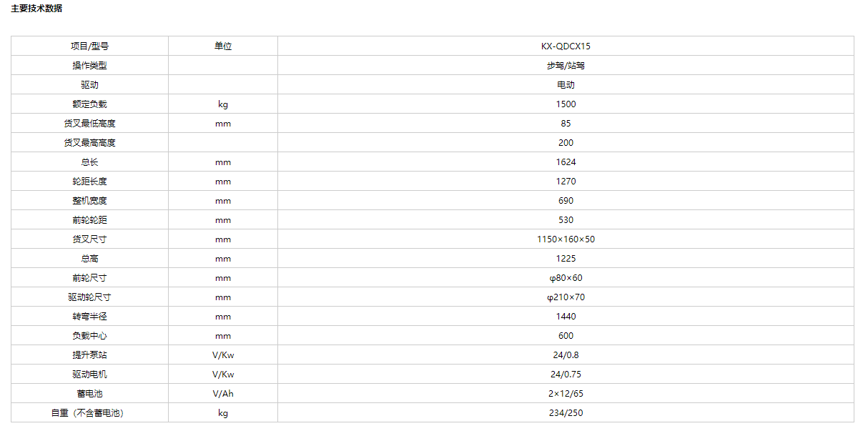The image size is (868, 436).
Task: Click the φ80×60 front wheel size
Action: (566, 277)
